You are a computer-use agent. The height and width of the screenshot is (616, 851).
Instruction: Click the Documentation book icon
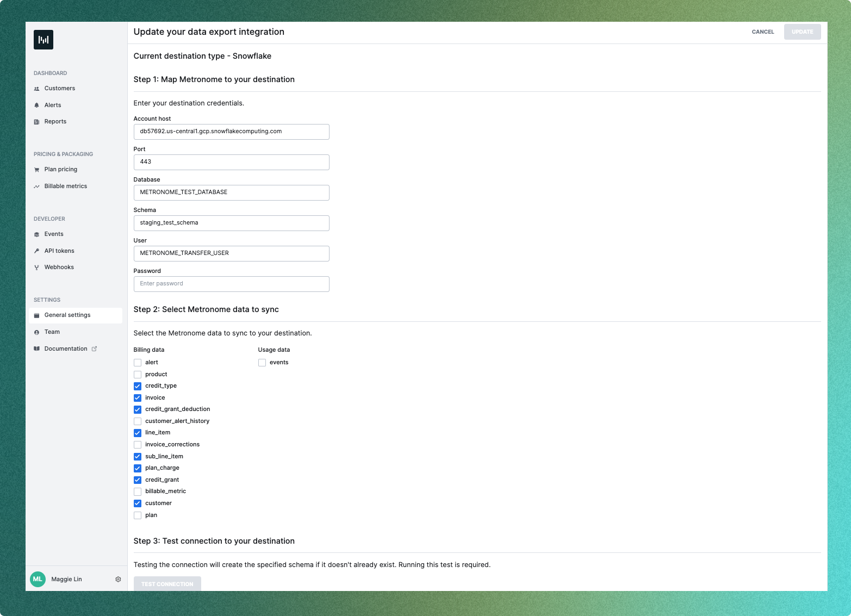click(36, 349)
